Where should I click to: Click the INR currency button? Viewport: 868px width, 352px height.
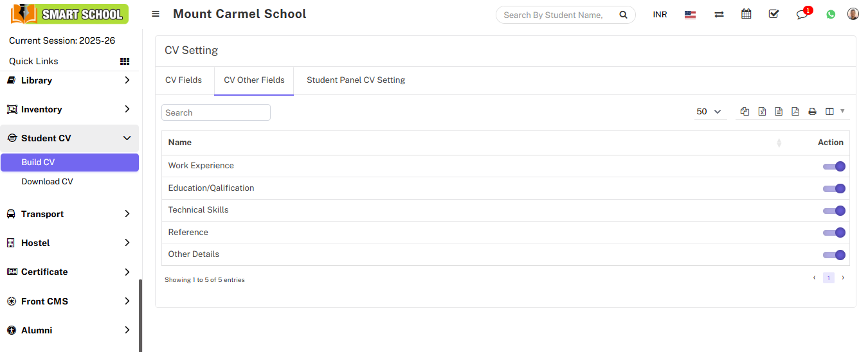[x=660, y=14]
